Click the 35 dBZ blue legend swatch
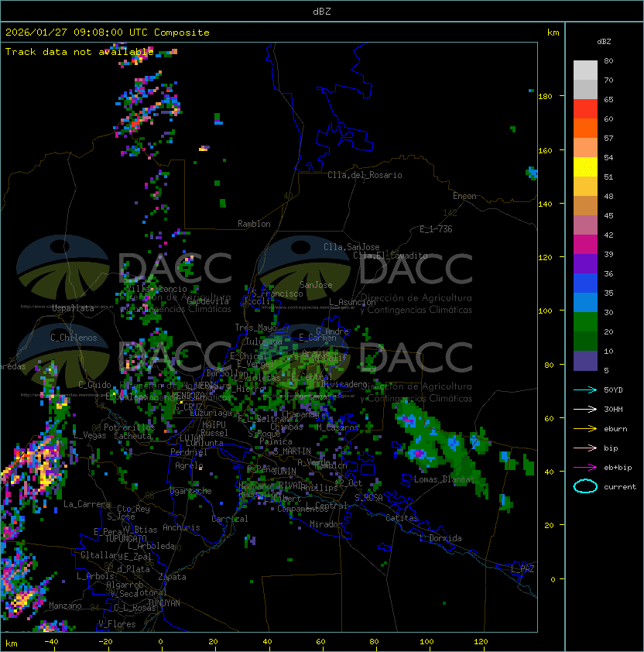This screenshot has width=644, height=652. (585, 302)
